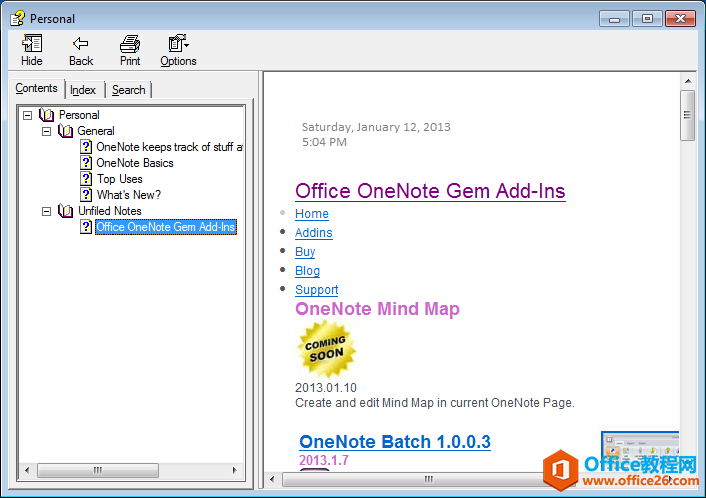The height and width of the screenshot is (498, 706).
Task: Open the Options toolbar menu
Action: point(178,44)
